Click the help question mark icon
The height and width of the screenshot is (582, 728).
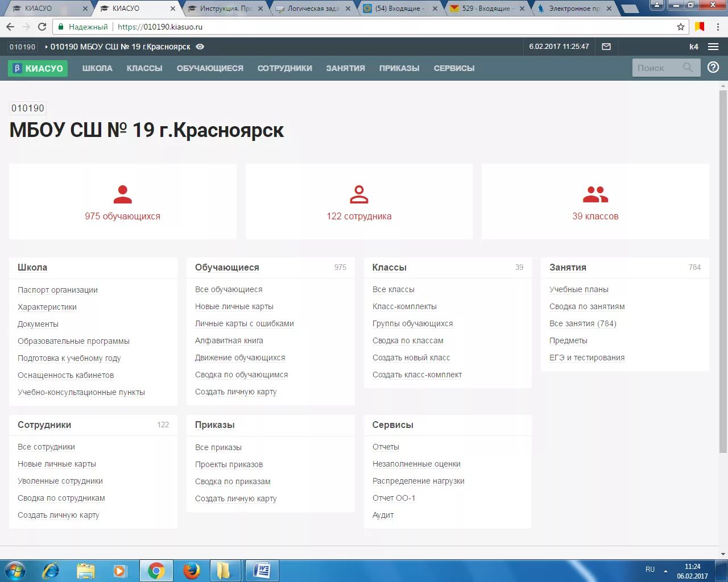coord(713,68)
